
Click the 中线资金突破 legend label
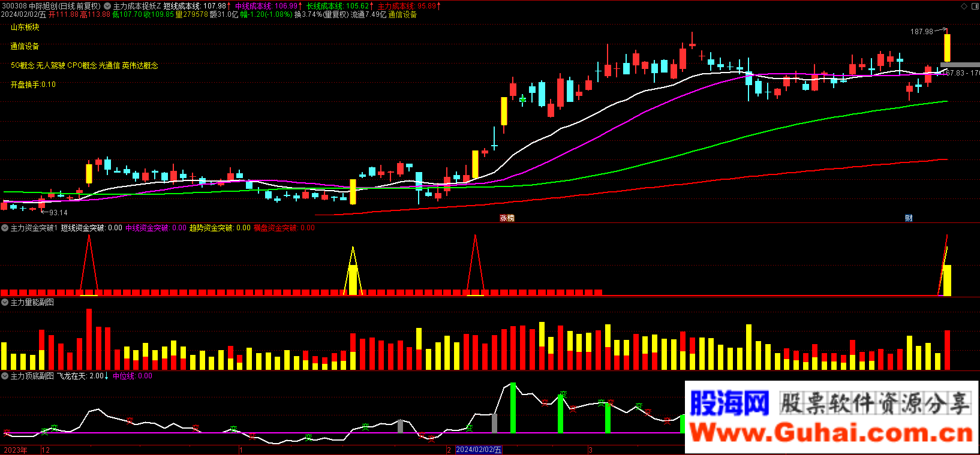(146, 228)
